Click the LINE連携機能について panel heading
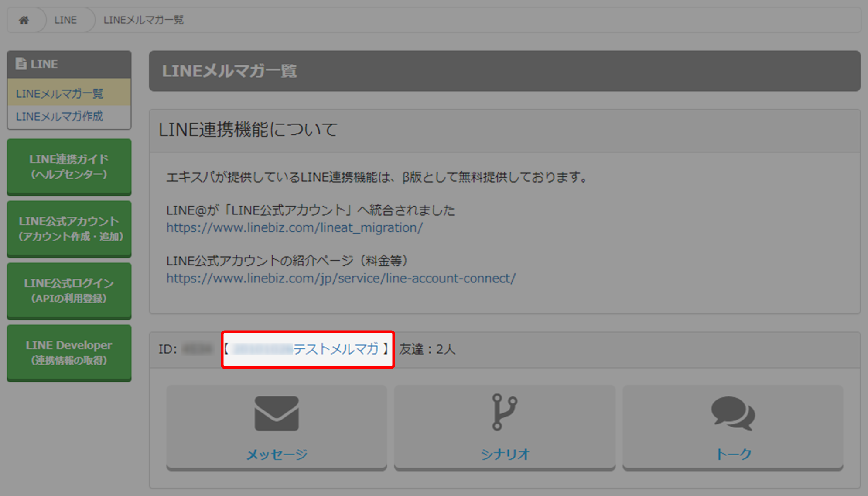Viewport: 868px width, 496px height. click(248, 130)
